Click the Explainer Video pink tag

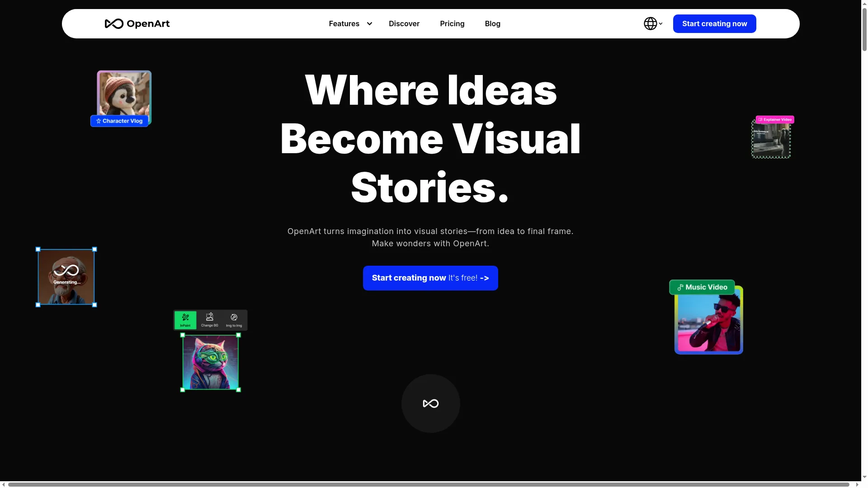tap(775, 120)
